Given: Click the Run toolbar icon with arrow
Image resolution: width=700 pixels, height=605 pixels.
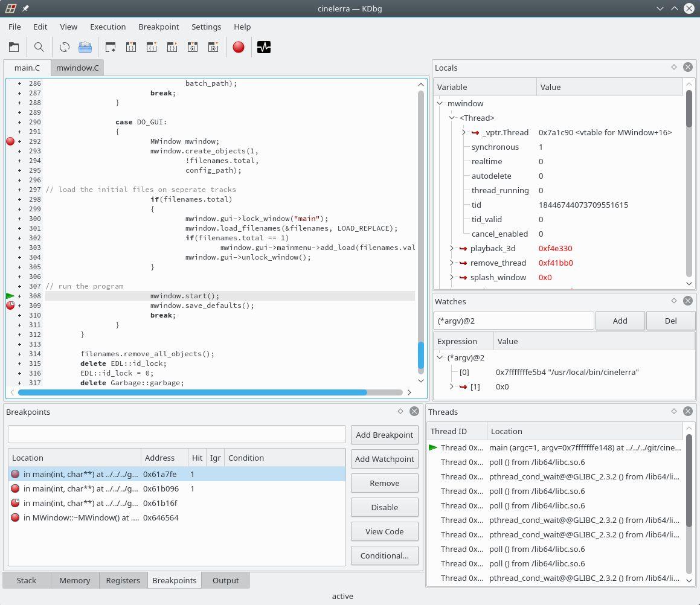Looking at the screenshot, I should click(x=111, y=47).
